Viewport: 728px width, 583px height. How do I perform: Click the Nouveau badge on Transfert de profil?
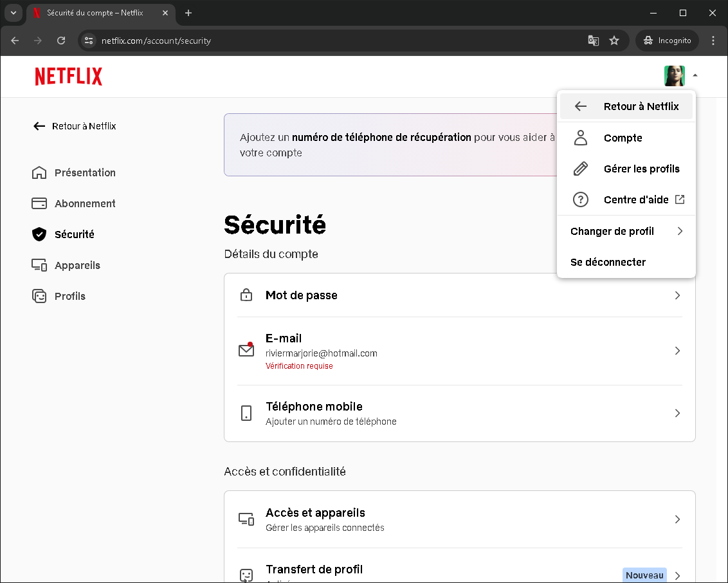(x=644, y=575)
